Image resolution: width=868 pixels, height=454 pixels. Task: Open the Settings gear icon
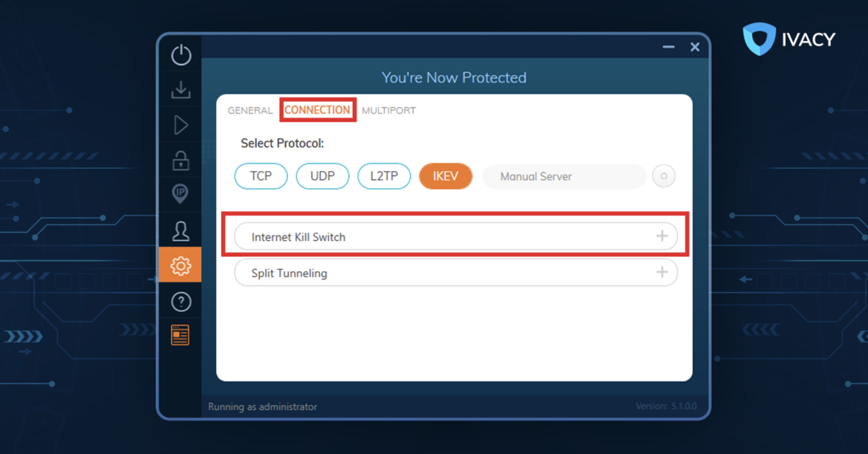tap(181, 265)
